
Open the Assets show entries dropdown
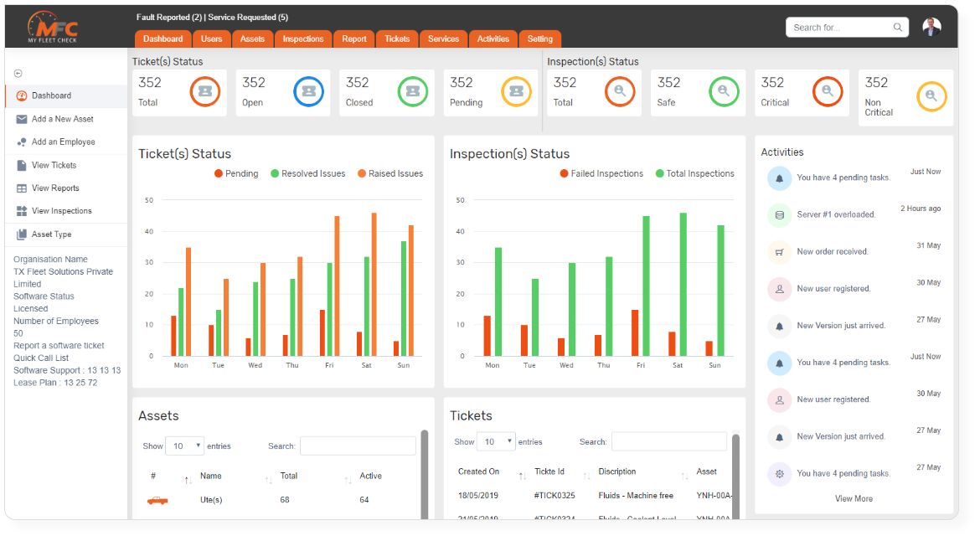tap(185, 446)
